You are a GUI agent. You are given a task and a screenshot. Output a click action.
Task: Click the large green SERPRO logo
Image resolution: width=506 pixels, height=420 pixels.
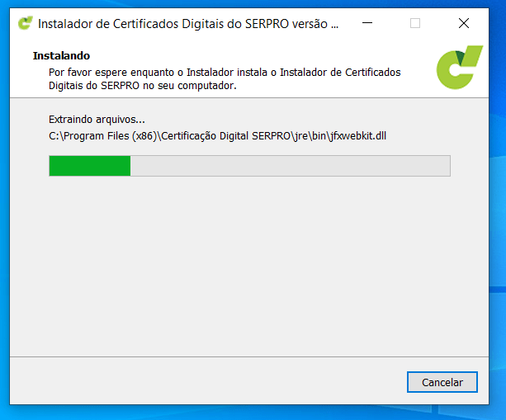(x=460, y=68)
